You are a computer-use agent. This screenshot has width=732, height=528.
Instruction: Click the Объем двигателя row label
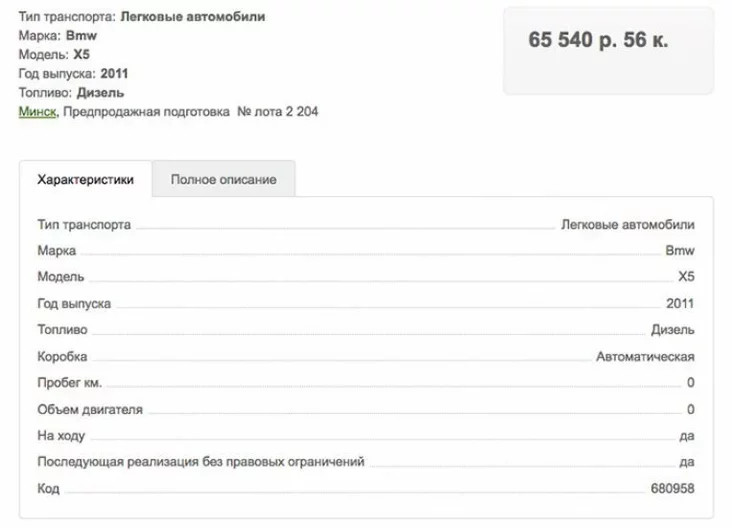pyautogui.click(x=90, y=409)
